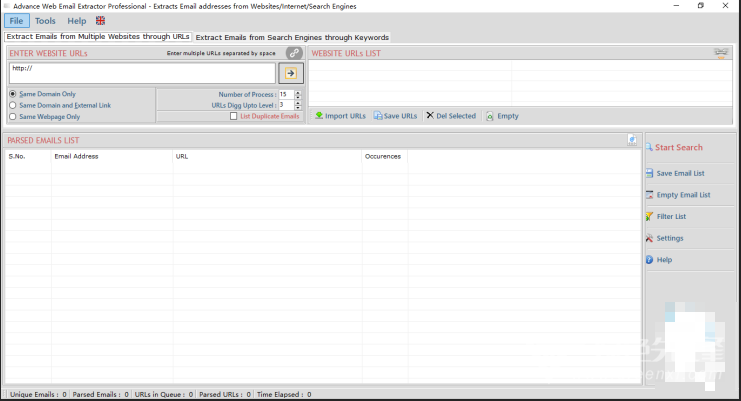Click the UK flag language icon
Screen dimensions: 741x401
coord(100,20)
